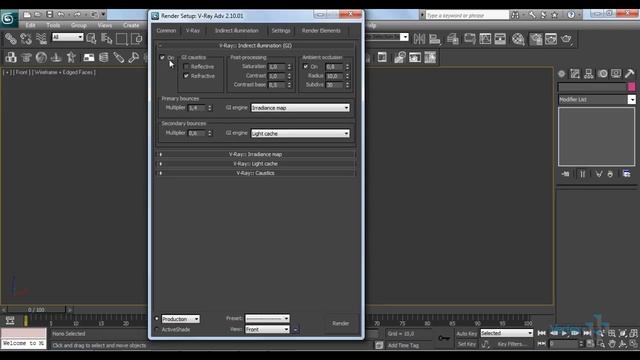Click the Play Animation button
This screenshot has width=640, height=360.
tap(564, 333)
